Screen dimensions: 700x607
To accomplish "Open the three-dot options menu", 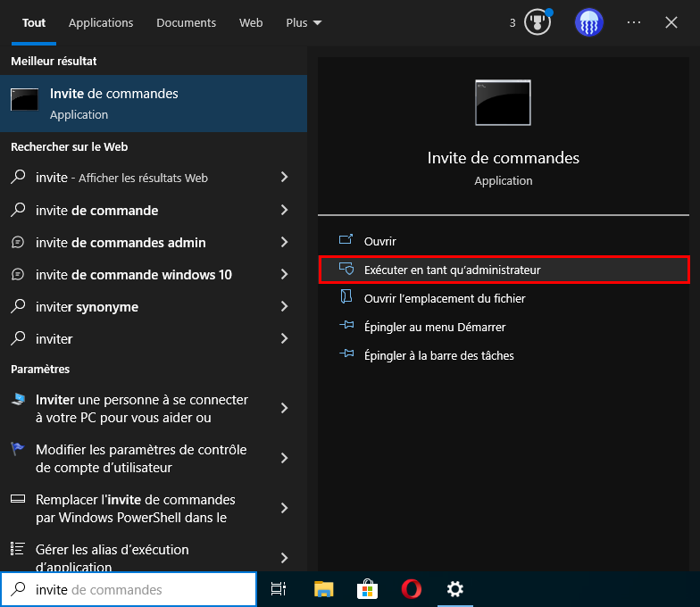I will pos(634,22).
